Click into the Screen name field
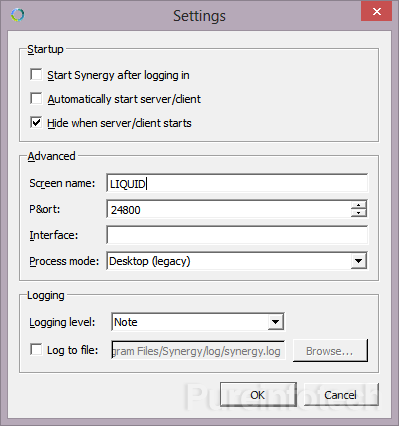Viewport: 399px width, 426px height. [237, 183]
